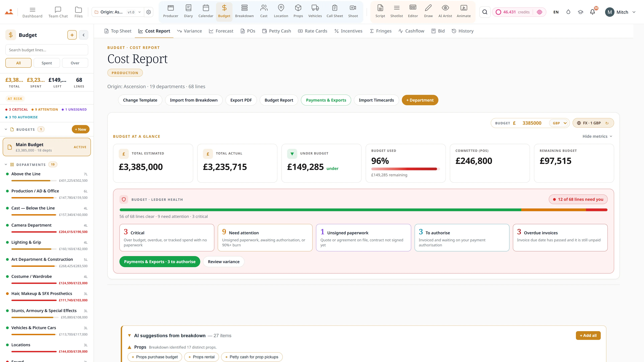The height and width of the screenshot is (362, 644).
Task: Open the Call Sheet module
Action: (335, 12)
